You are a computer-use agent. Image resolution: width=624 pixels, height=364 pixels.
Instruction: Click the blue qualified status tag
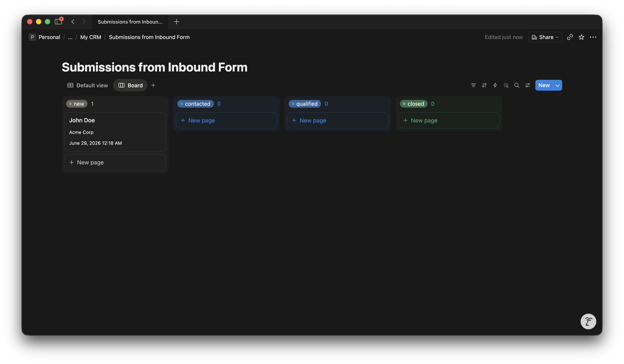305,104
